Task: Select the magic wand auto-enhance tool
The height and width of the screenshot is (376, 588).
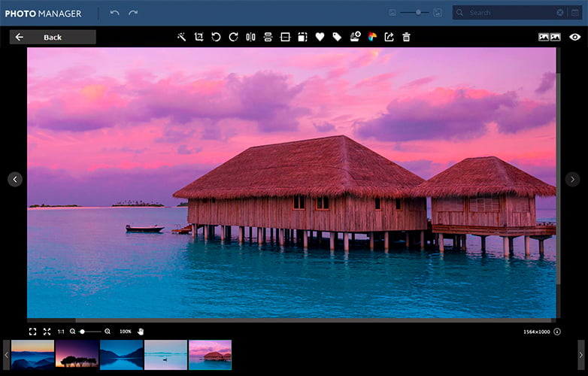Action: coord(181,37)
